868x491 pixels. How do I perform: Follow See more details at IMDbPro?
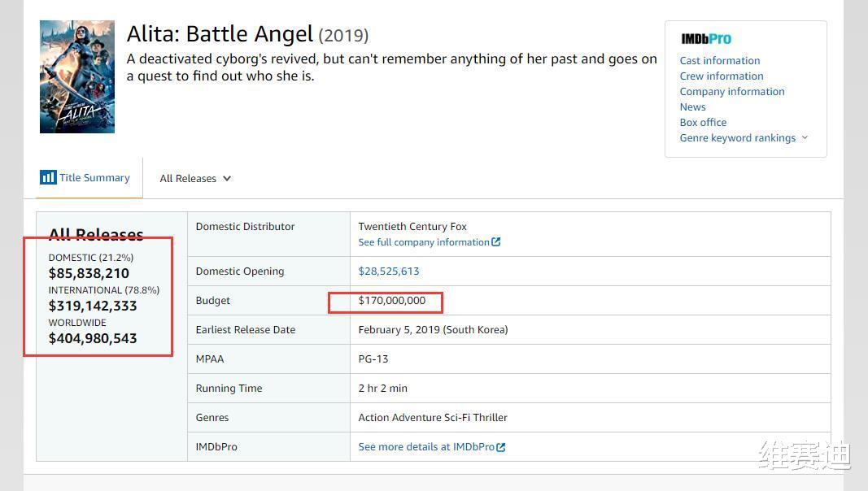point(426,447)
